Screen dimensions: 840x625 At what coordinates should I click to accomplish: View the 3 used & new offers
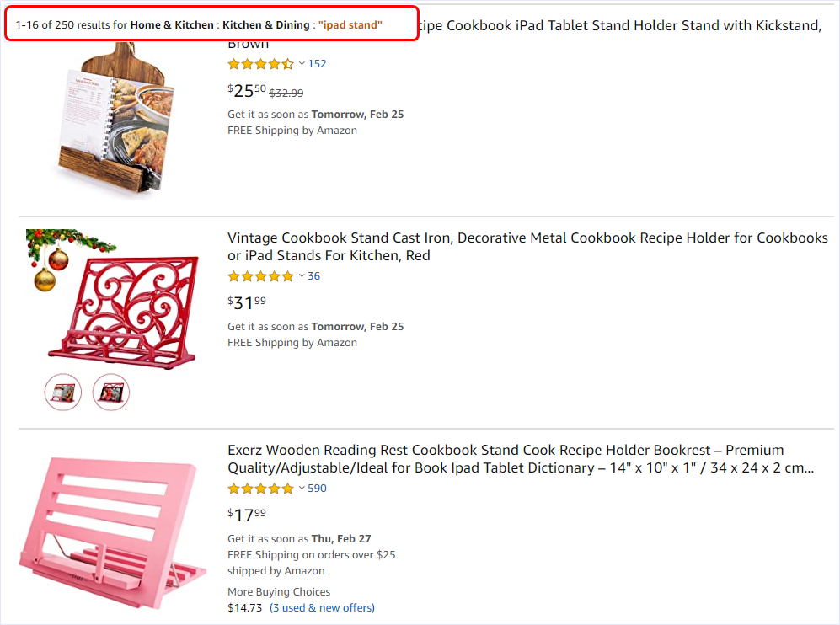(322, 608)
